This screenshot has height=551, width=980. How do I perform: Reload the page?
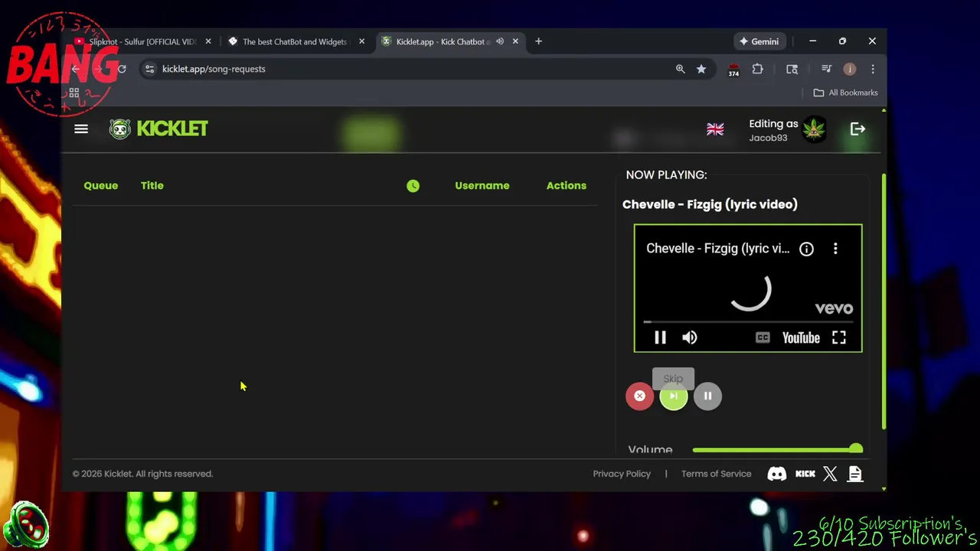(121, 69)
